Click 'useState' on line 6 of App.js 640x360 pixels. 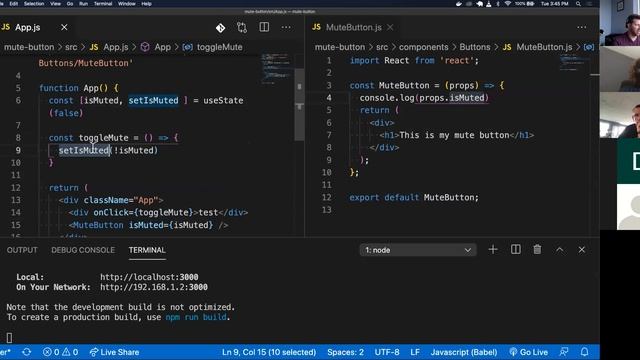click(223, 100)
